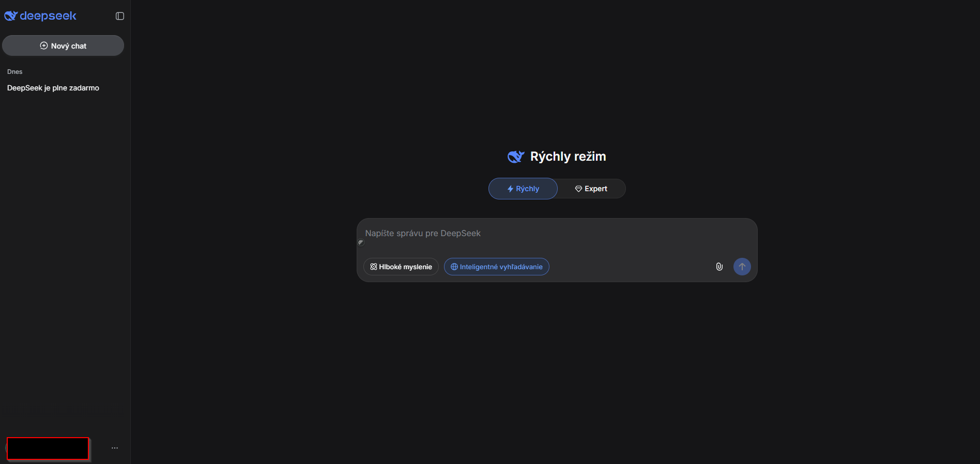
Task: Select the Rýchly mode tab
Action: pyautogui.click(x=523, y=189)
